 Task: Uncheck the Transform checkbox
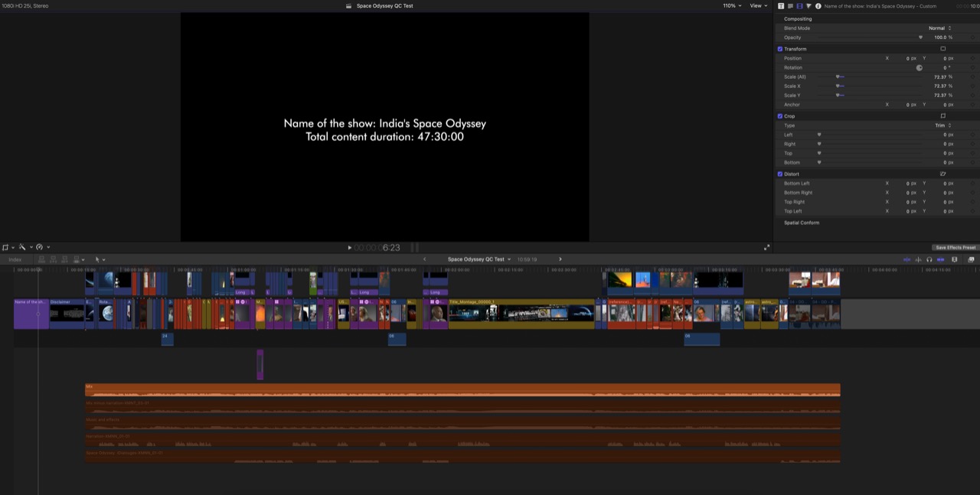pos(780,49)
